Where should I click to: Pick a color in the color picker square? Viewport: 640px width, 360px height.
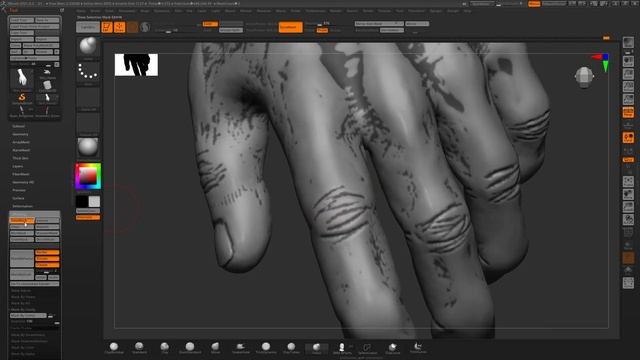(x=88, y=176)
